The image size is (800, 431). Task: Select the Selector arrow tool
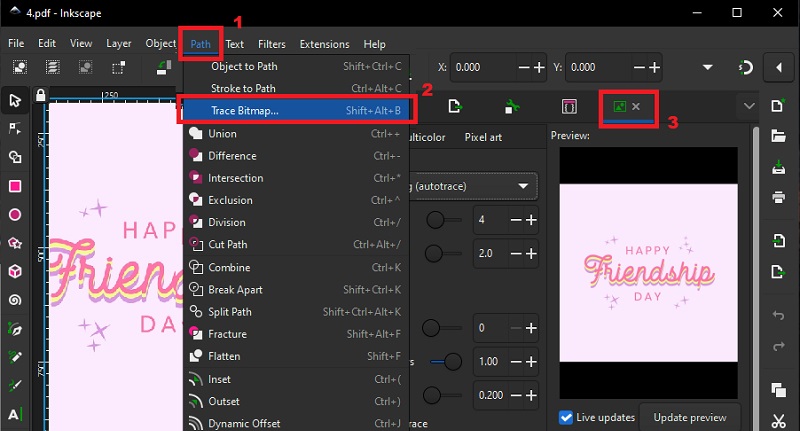(15, 100)
